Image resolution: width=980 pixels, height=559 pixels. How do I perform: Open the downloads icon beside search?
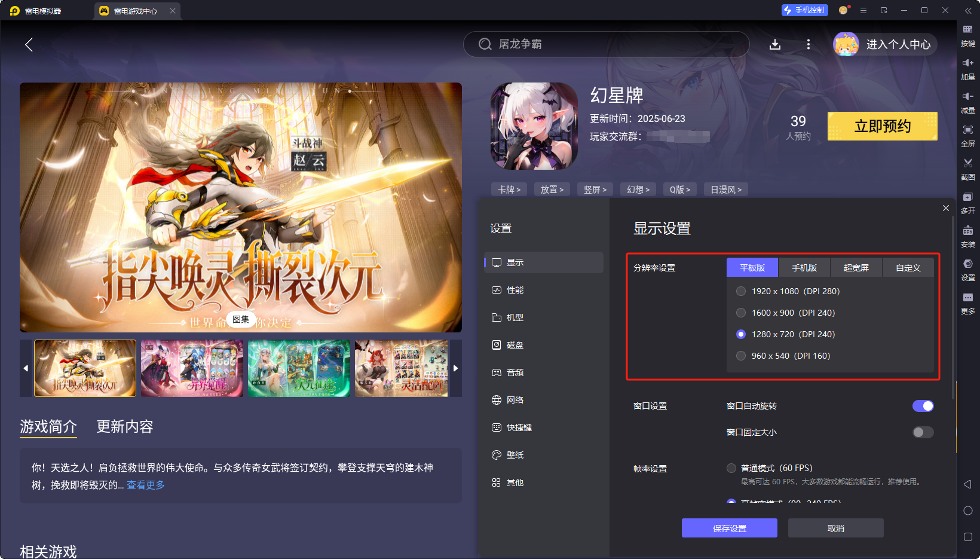pos(775,44)
